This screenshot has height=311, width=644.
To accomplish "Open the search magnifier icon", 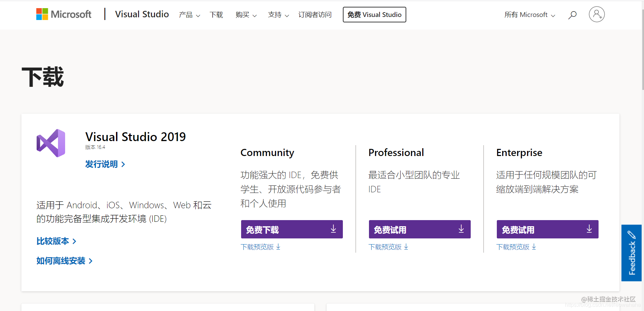I will tap(572, 15).
